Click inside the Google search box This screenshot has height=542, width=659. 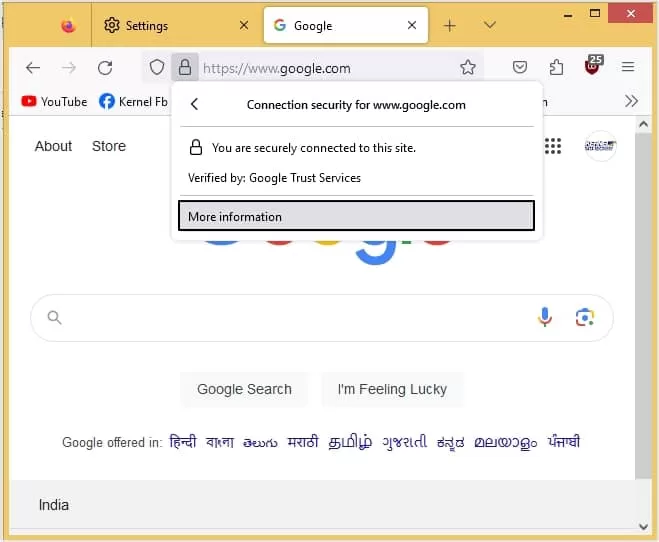point(294,318)
